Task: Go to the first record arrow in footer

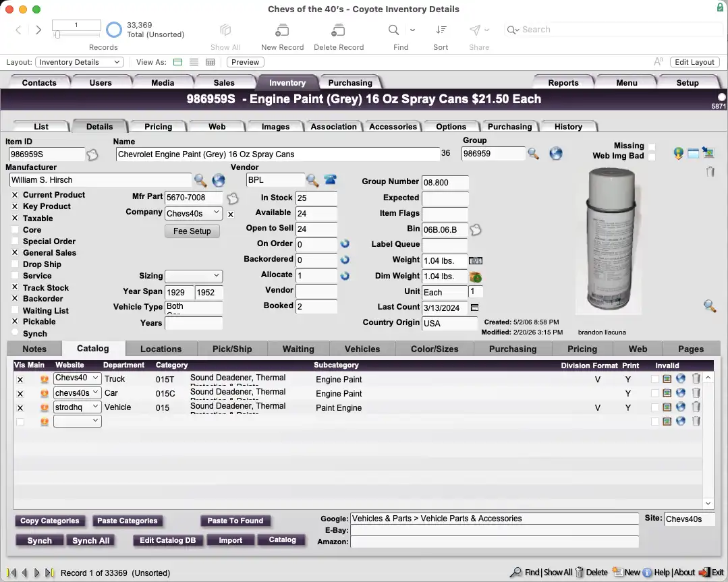Action: click(x=11, y=573)
